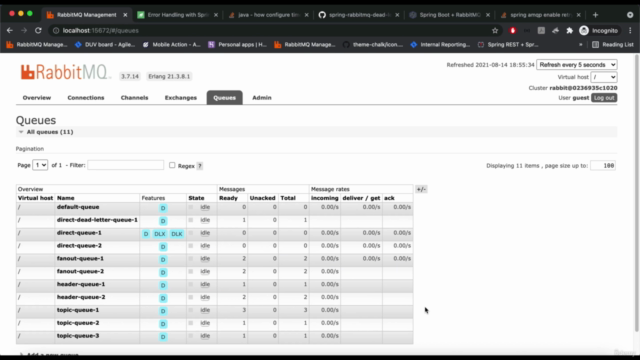Open the Incognito profile menu
The width and height of the screenshot is (640, 360).
click(599, 31)
